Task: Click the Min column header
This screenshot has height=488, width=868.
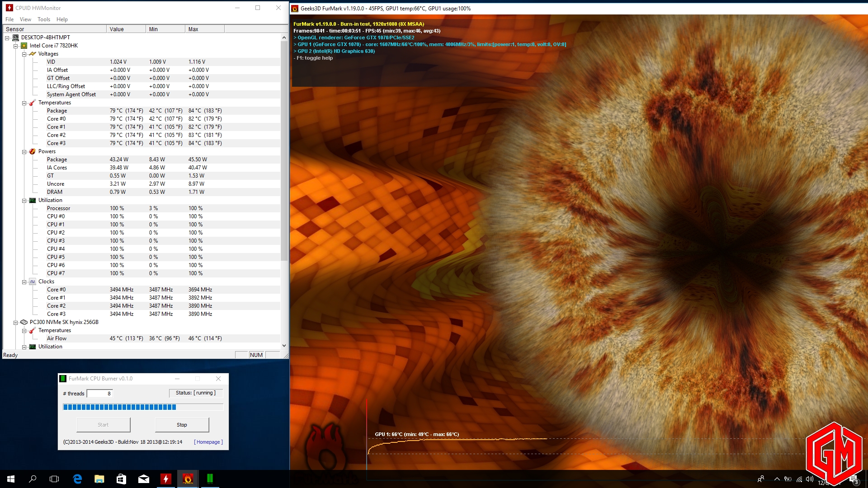Action: [165, 29]
